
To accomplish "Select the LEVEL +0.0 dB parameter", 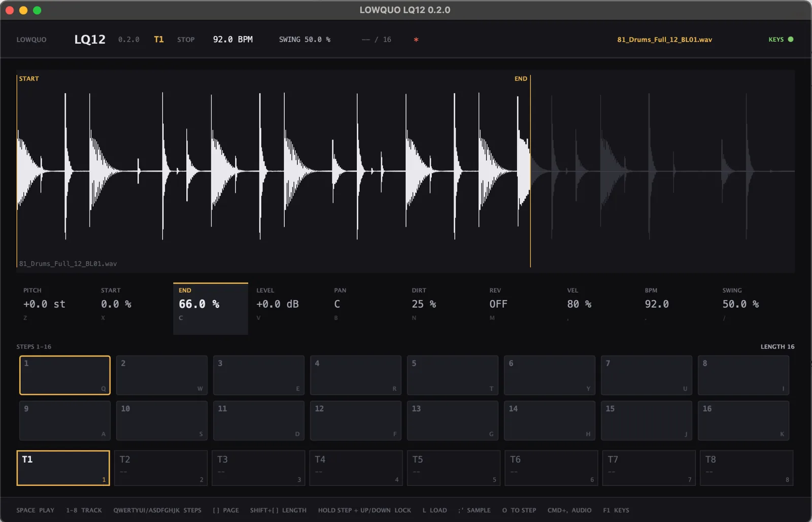I will pos(288,308).
